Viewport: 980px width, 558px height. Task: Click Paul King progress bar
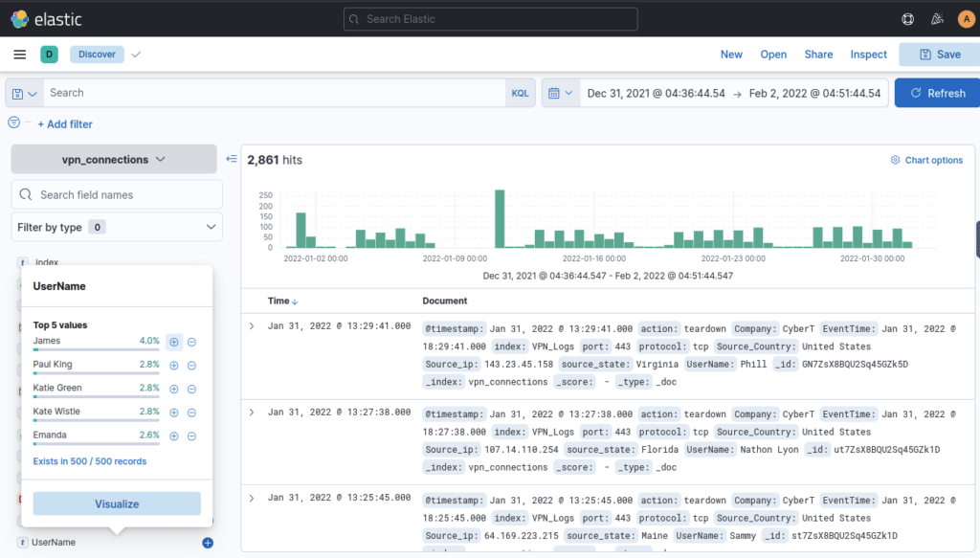[97, 373]
